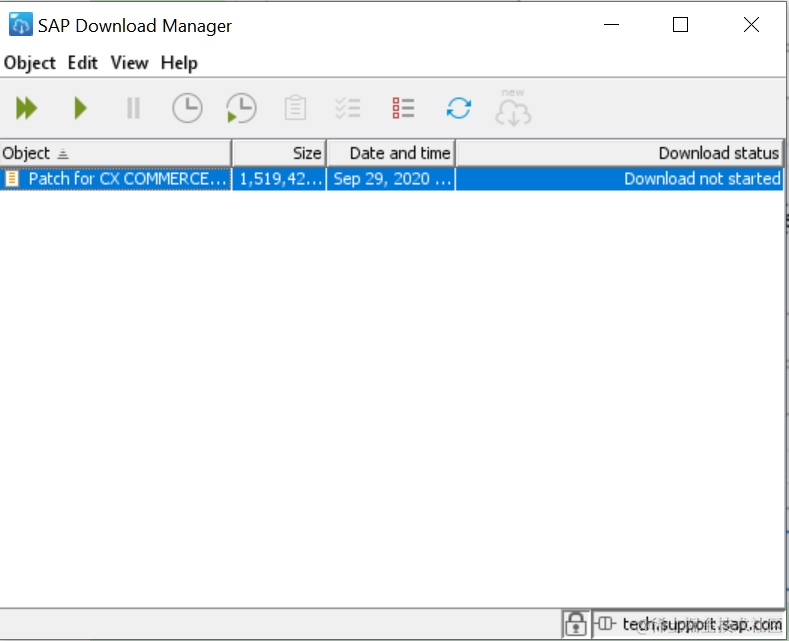Click the connection plug icon in status bar
Image resolution: width=789 pixels, height=641 pixels.
point(606,624)
